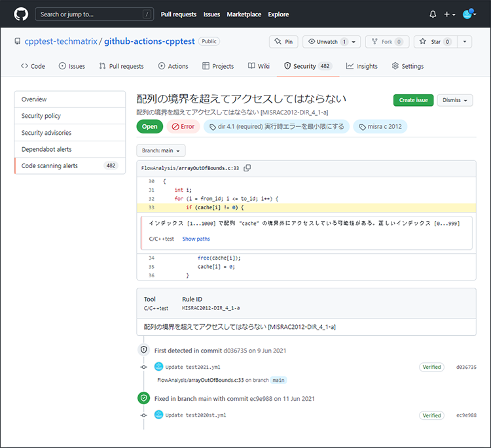This screenshot has height=448, width=491.
Task: Switch to the Security tab
Action: click(x=308, y=66)
